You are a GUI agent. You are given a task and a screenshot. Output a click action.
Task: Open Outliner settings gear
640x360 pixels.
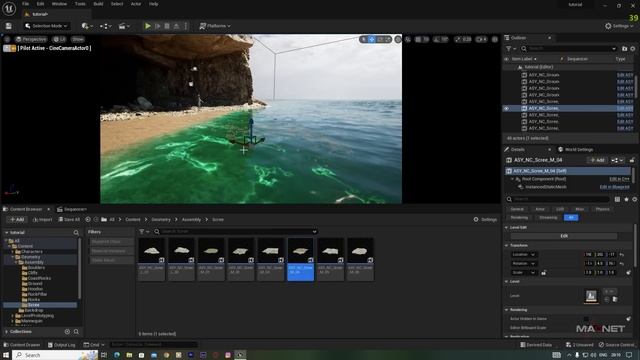633,49
